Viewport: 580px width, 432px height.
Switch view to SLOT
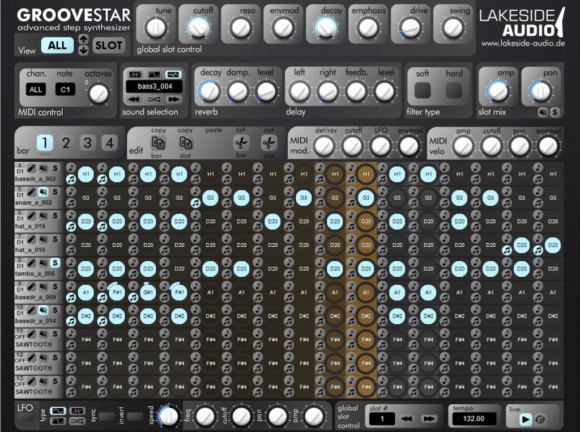point(109,45)
